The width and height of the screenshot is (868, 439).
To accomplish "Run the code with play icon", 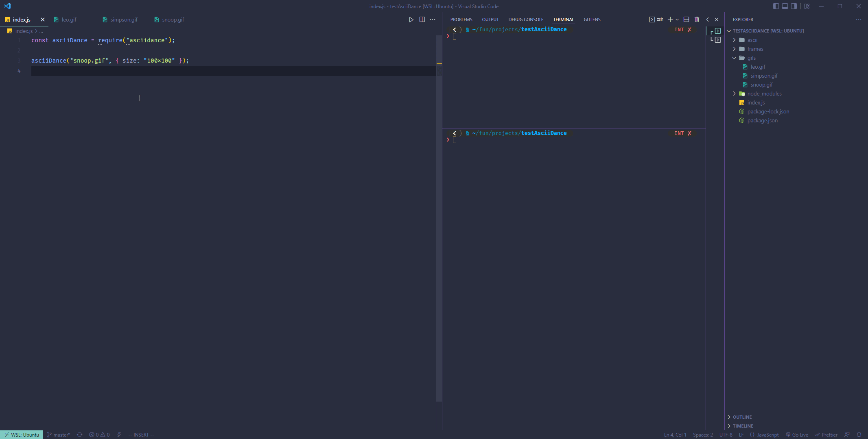I will coord(411,20).
